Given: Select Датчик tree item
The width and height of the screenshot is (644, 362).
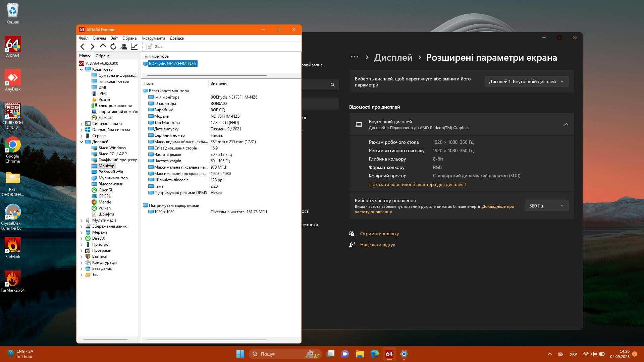Looking at the screenshot, I should tap(105, 118).
